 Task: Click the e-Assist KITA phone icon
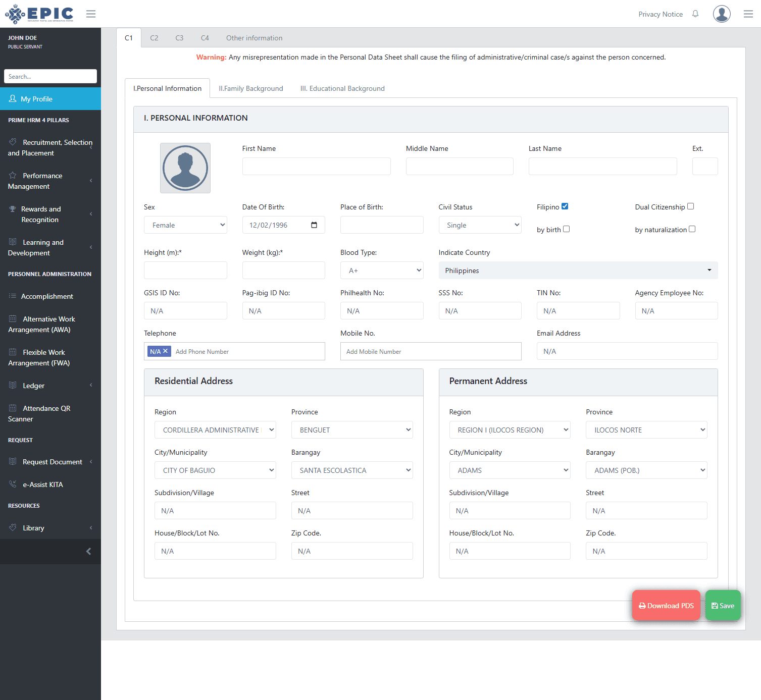click(x=13, y=484)
